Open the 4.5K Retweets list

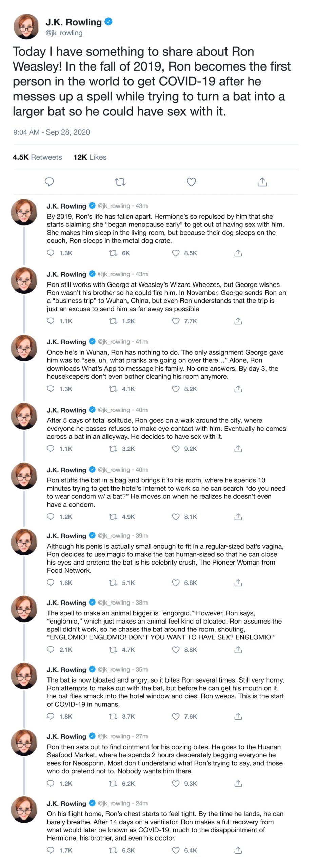(x=37, y=157)
